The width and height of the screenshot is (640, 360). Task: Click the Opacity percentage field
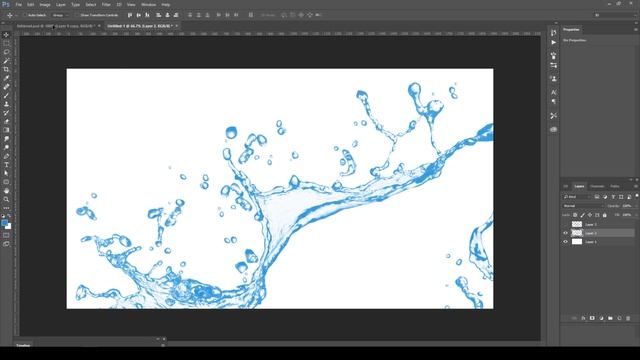pos(627,206)
